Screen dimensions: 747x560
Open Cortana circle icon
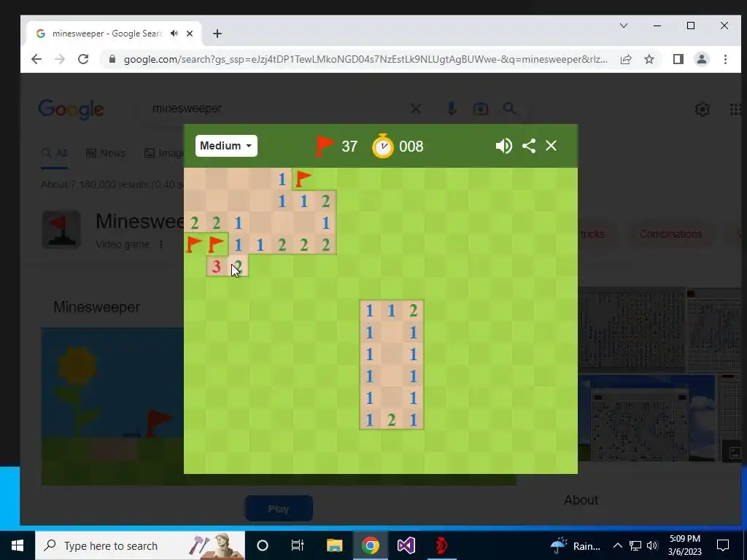[263, 545]
